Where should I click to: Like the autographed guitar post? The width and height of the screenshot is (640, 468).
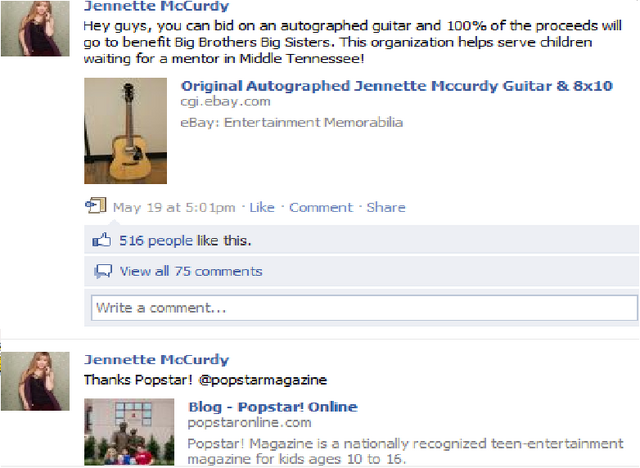tap(262, 207)
